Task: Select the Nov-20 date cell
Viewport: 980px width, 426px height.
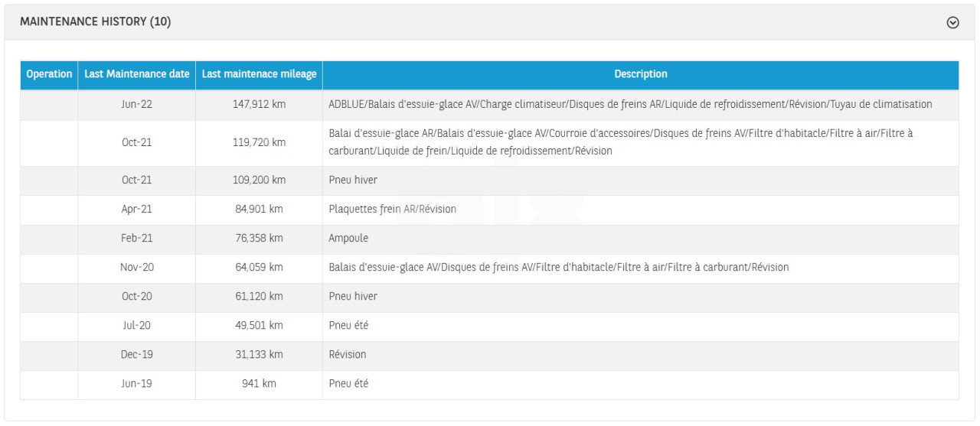Action: (136, 267)
